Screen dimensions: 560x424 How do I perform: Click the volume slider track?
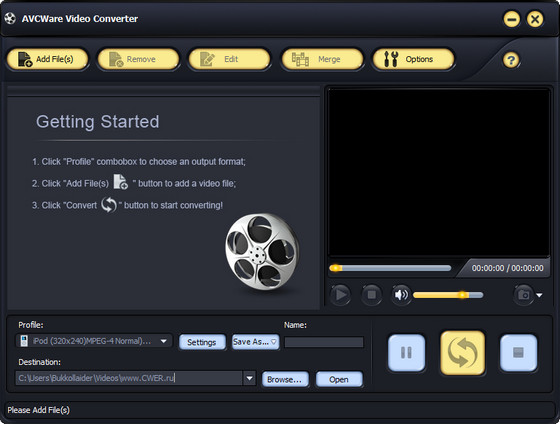click(448, 295)
